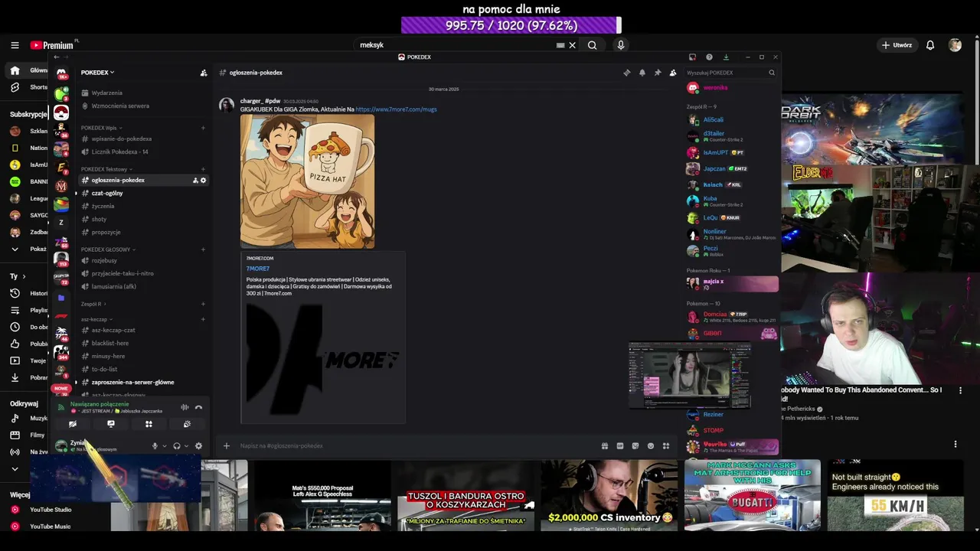Open the pizza mug image attachment
Viewport: 980px width, 551px height.
(307, 181)
